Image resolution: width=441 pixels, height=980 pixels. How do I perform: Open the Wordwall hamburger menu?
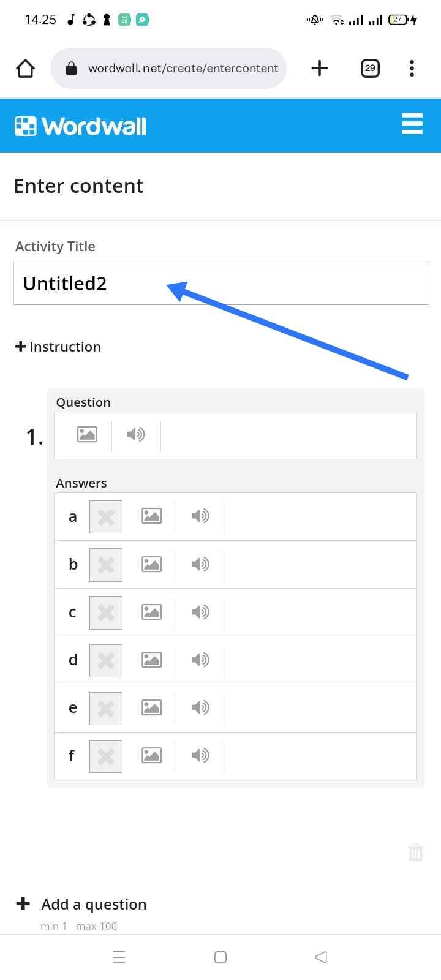[x=412, y=124]
